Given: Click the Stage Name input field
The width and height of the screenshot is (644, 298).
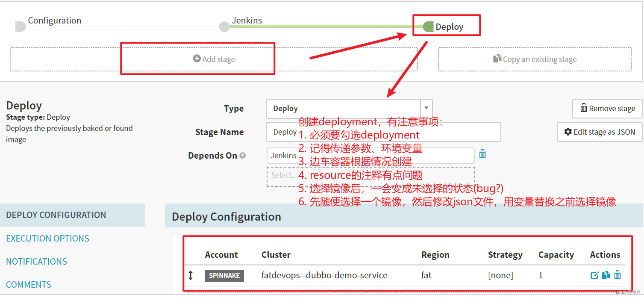Looking at the screenshot, I should click(x=383, y=132).
